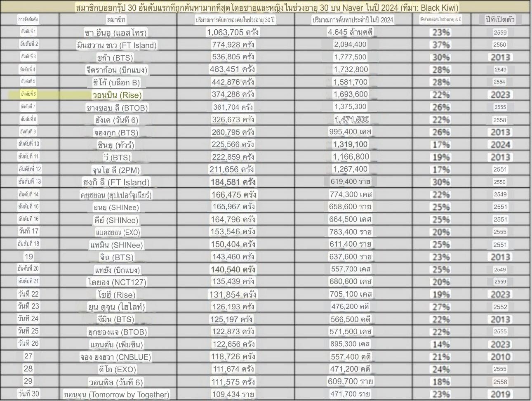Screen dimensions: 532x401
Task: Select the cell 'ยอนจุน (Tomorrow by Together)'
Action: tap(116, 395)
